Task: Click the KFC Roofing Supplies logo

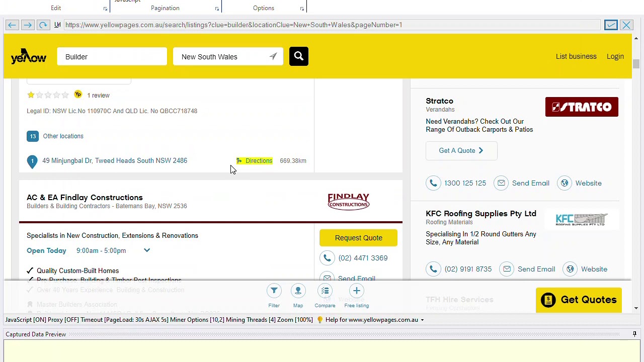Action: coord(581,220)
